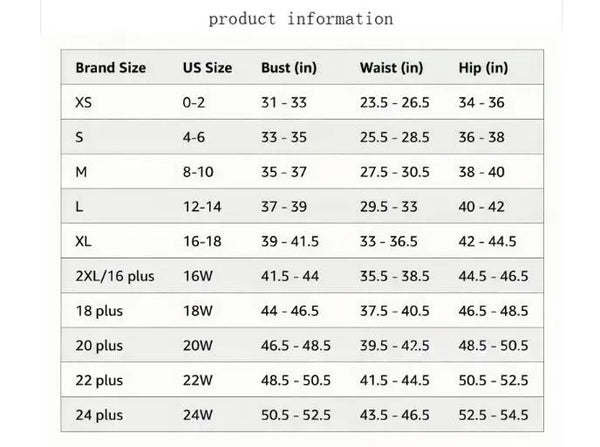
Task: Click the Brand Size column header
Action: [x=111, y=68]
